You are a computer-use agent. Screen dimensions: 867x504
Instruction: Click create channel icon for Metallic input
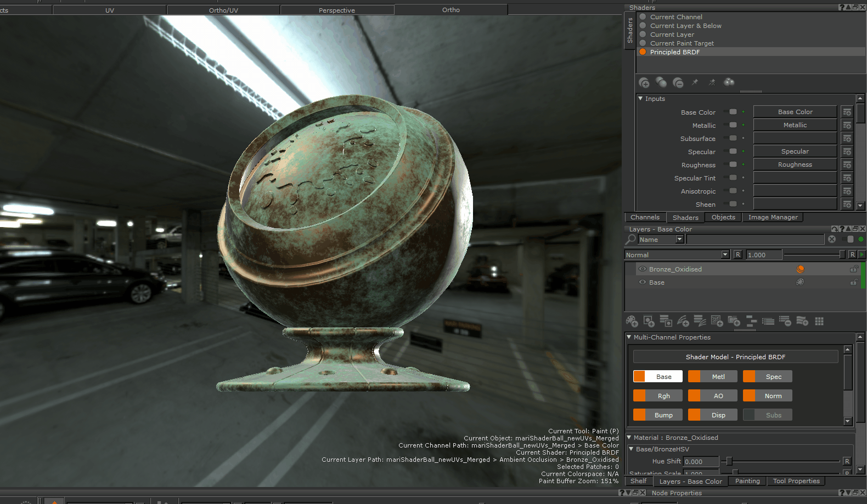[x=847, y=125]
